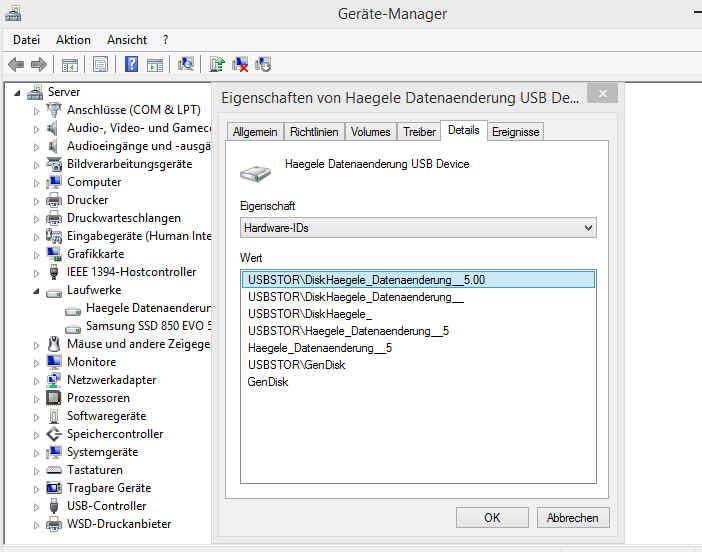This screenshot has height=552, width=702.
Task: Click the back arrow toolbar icon
Action: tap(16, 65)
